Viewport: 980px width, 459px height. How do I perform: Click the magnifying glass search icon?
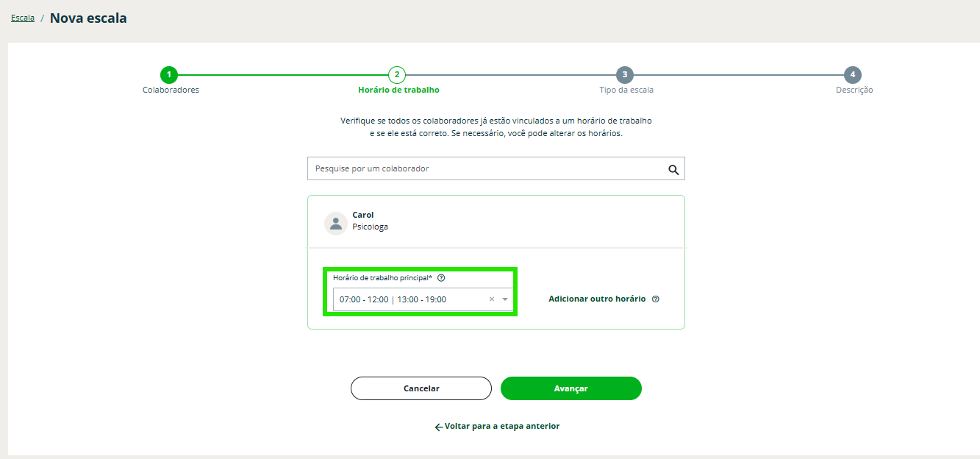pyautogui.click(x=673, y=169)
